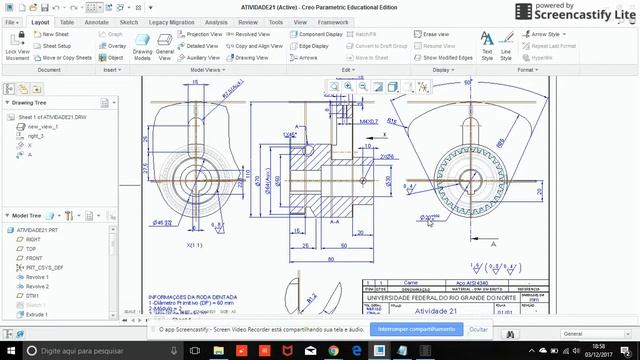Click Interromper compartilhamento button
Image resolution: width=640 pixels, height=360 pixels.
point(416,329)
